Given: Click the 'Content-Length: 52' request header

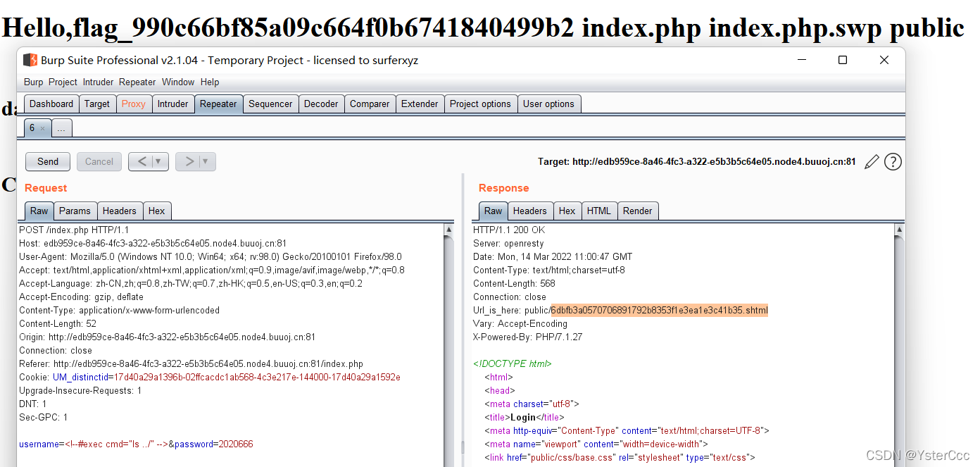Looking at the screenshot, I should pos(58,324).
